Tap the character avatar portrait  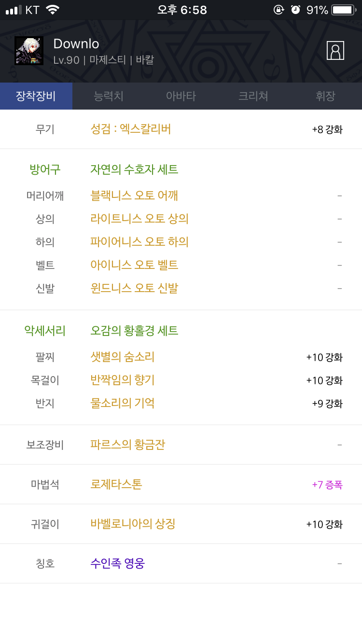[29, 51]
